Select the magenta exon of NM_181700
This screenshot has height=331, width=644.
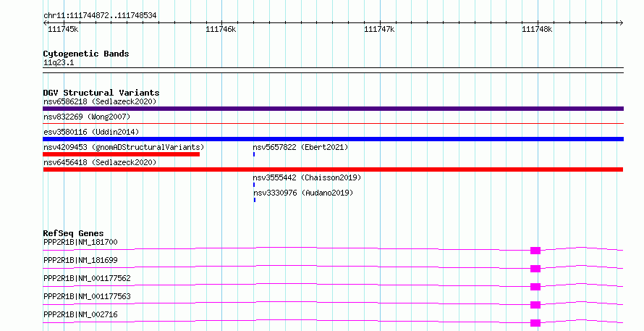tap(535, 251)
